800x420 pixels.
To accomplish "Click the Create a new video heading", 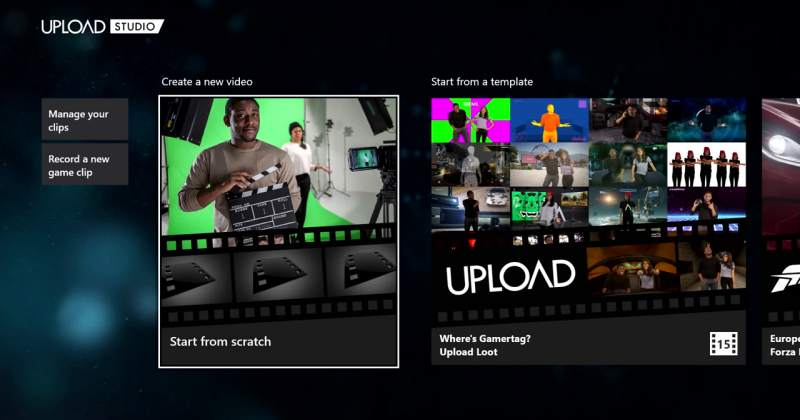I will click(207, 82).
